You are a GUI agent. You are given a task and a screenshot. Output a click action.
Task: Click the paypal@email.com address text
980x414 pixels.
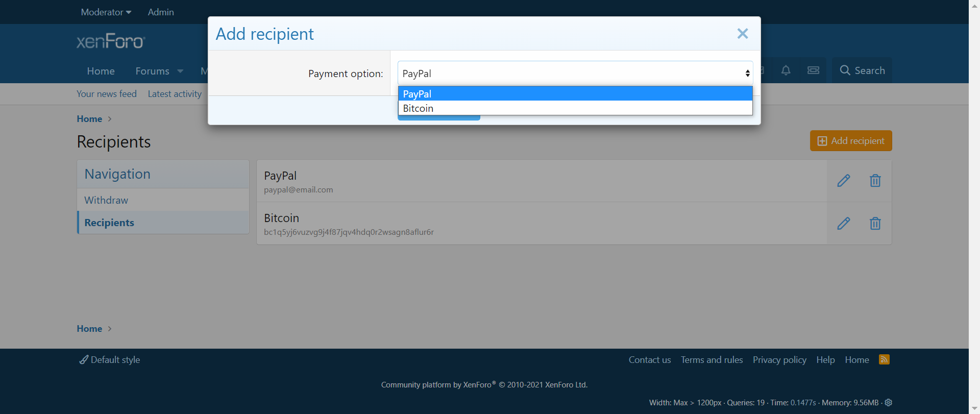pyautogui.click(x=299, y=190)
